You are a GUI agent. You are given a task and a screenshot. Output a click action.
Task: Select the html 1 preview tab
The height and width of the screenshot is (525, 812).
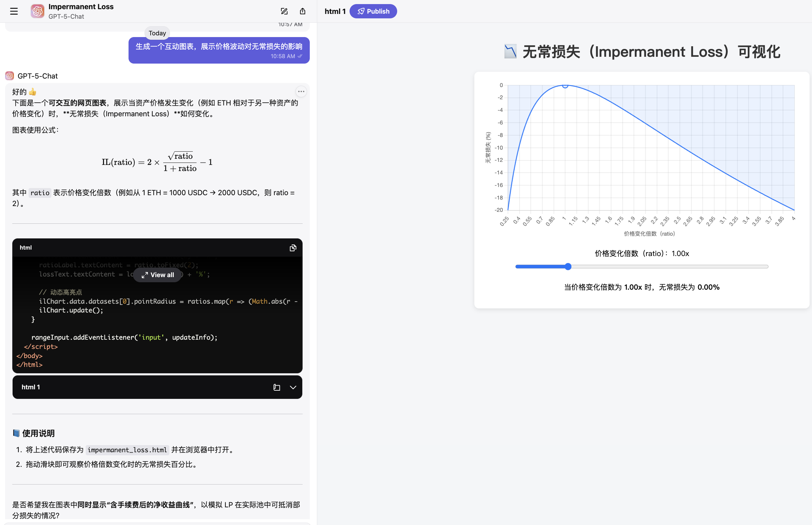[335, 11]
